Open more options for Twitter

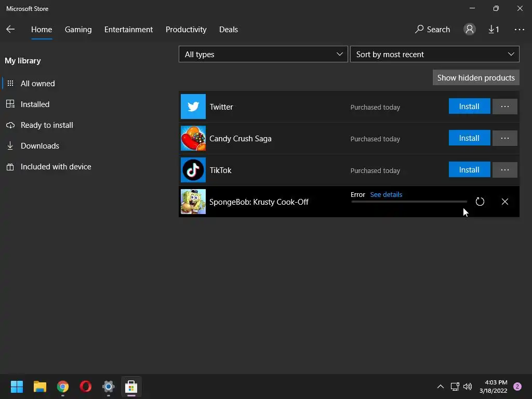point(504,107)
